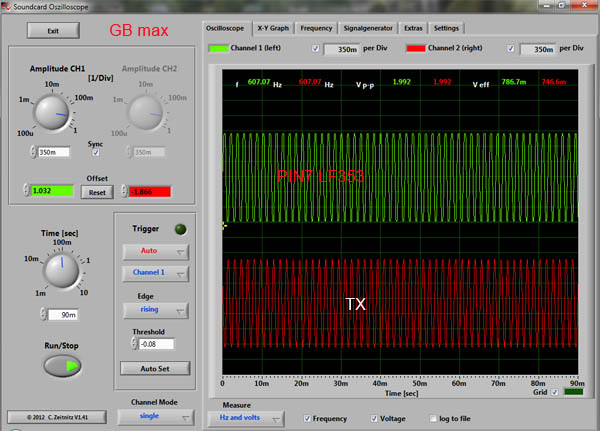Disable the Frequency measurement checkbox
The image size is (600, 431).
tap(306, 417)
